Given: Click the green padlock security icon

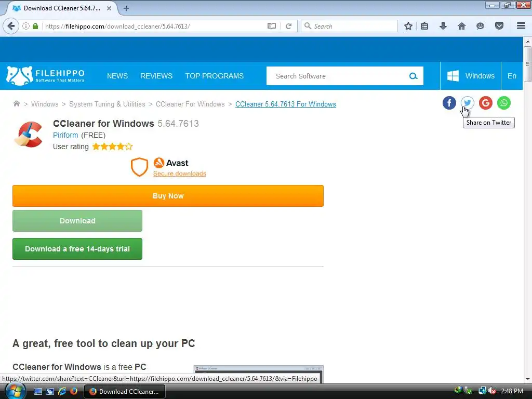Looking at the screenshot, I should [x=35, y=26].
